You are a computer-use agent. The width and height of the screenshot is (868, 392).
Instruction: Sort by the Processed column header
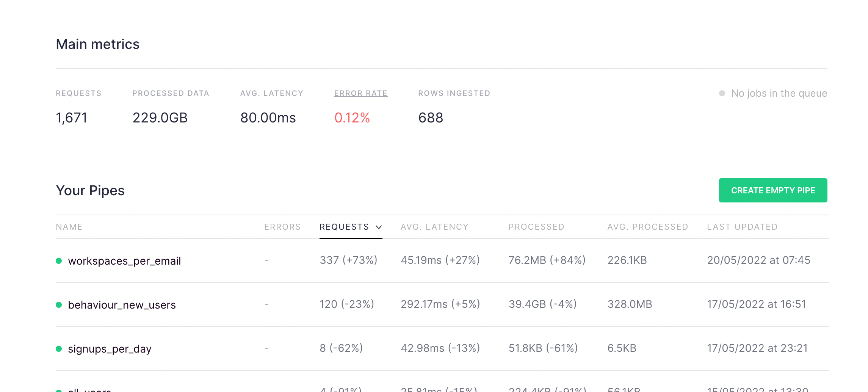pyautogui.click(x=536, y=227)
